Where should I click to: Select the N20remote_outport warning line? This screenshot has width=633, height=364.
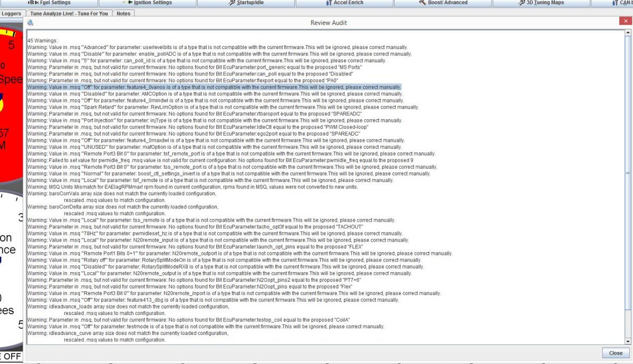tap(241, 253)
